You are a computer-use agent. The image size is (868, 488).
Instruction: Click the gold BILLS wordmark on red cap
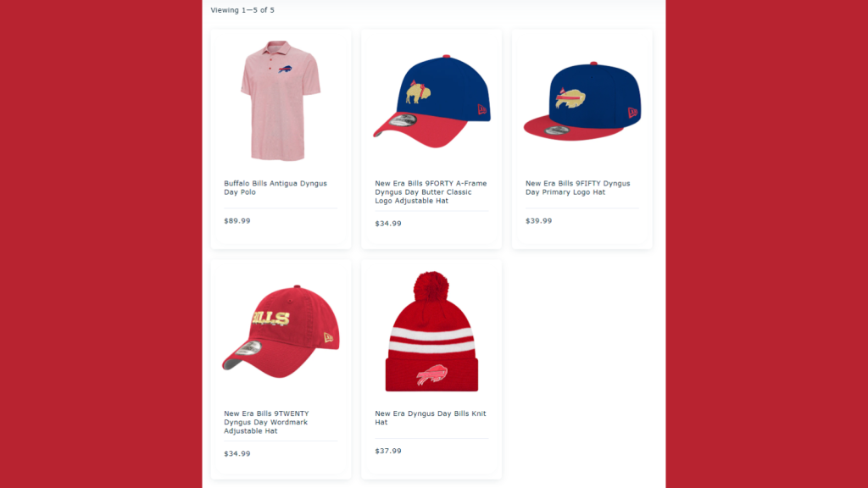click(x=270, y=319)
